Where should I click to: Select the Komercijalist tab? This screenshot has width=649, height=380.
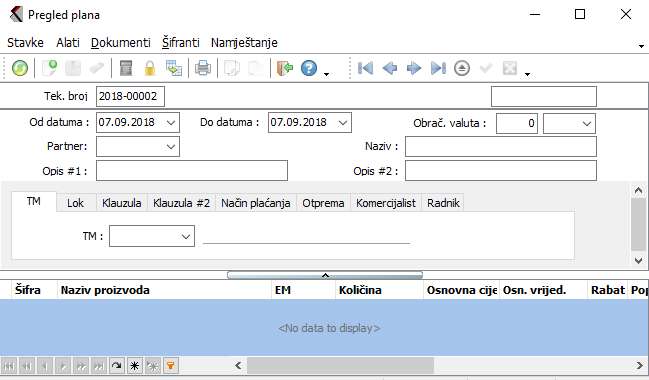[386, 203]
